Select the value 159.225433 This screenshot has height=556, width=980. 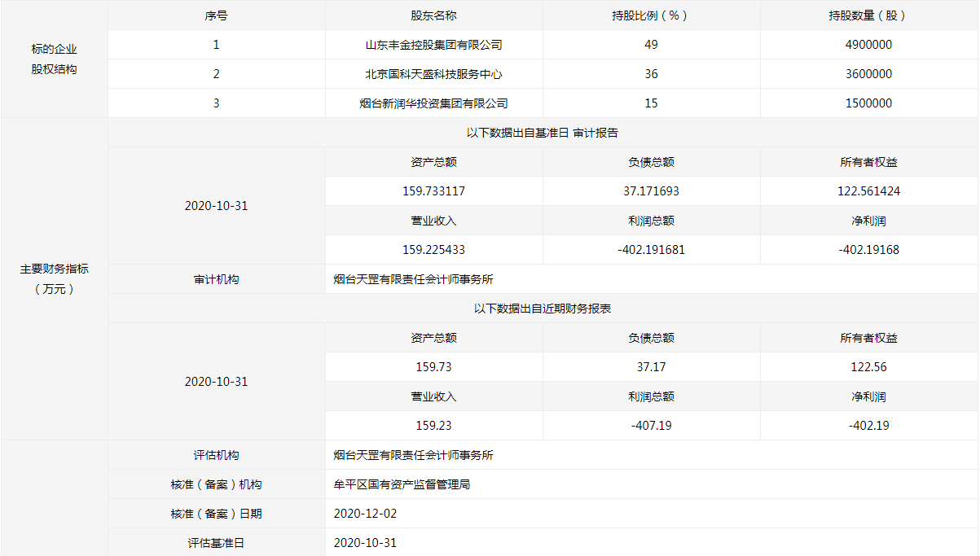[x=433, y=250]
